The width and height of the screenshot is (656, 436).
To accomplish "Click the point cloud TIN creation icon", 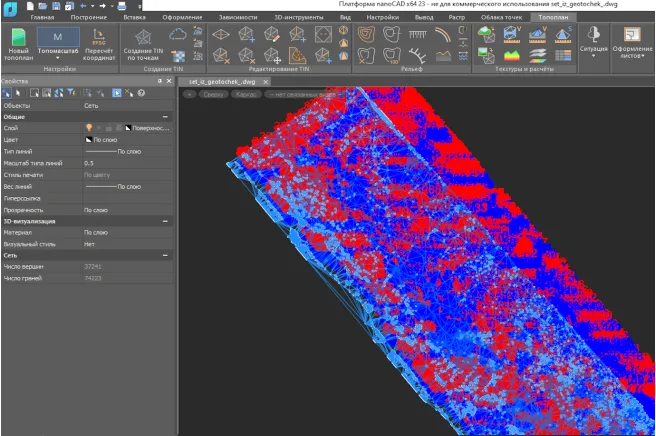I will (x=178, y=34).
